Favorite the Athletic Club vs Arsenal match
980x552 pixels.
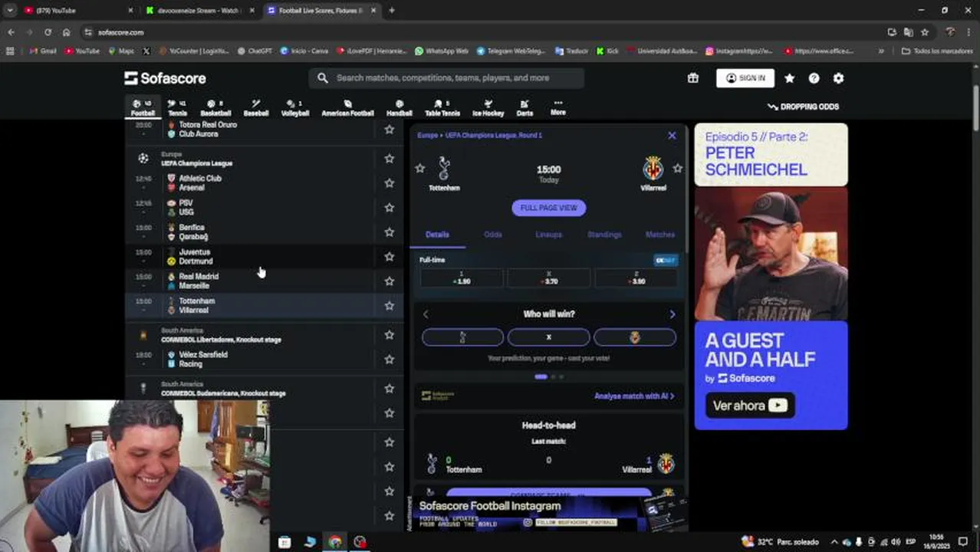point(389,182)
